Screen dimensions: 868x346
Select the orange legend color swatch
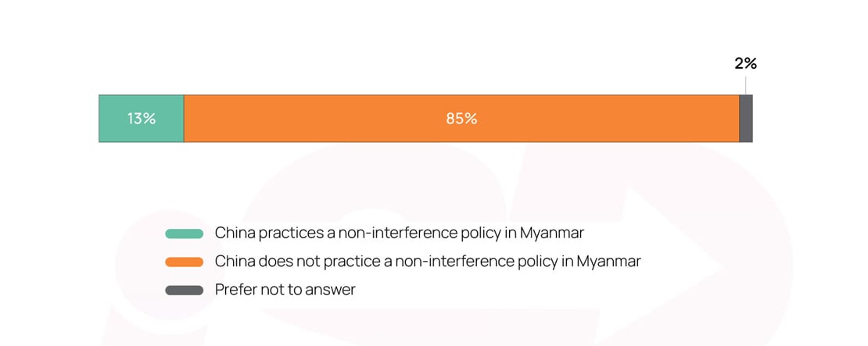coord(185,262)
